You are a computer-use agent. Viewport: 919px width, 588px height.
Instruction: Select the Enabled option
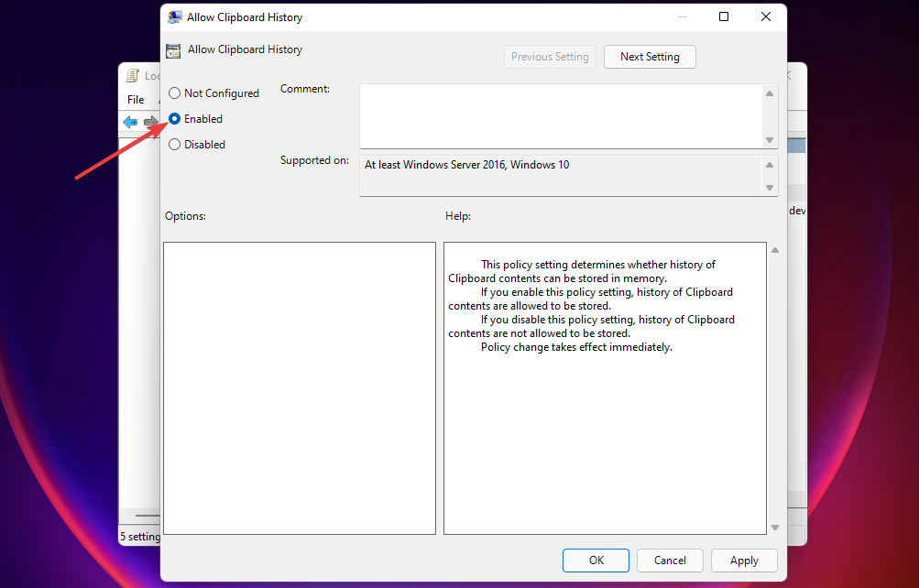[174, 118]
